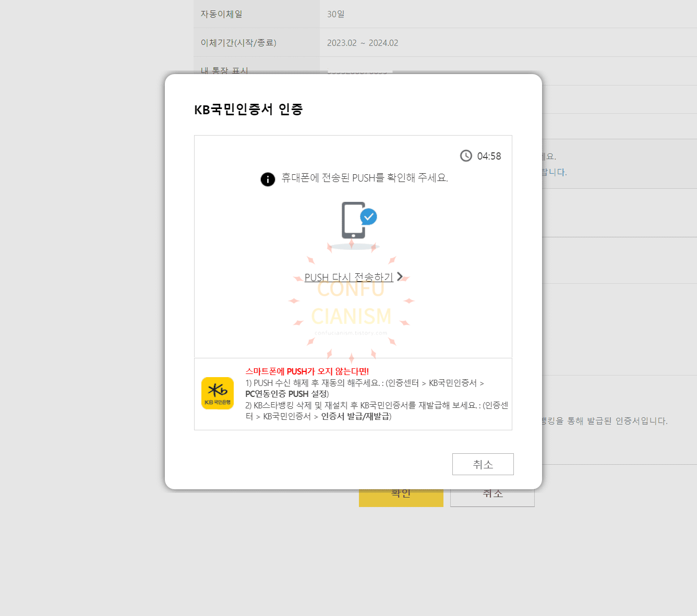
Task: Click the 취소 button in the dialog
Action: (483, 464)
